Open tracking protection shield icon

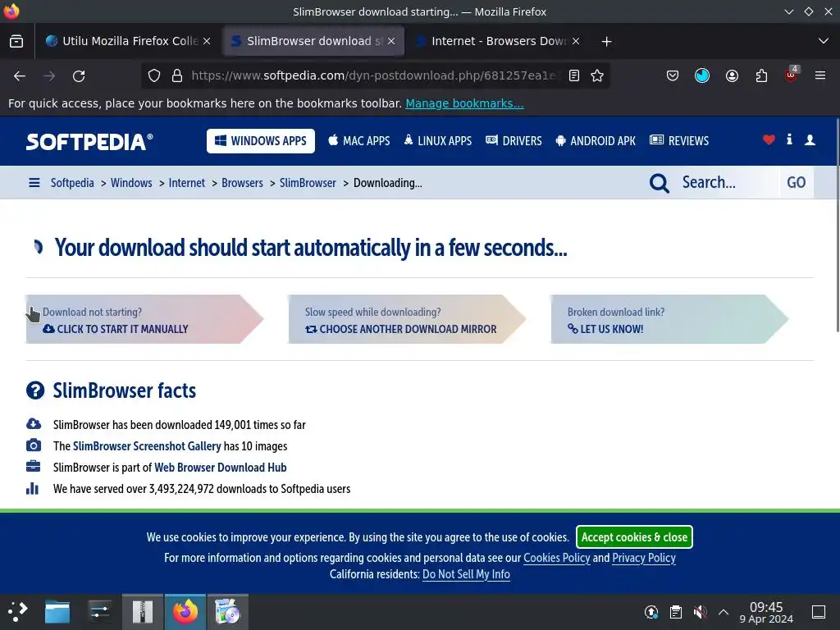click(x=154, y=76)
